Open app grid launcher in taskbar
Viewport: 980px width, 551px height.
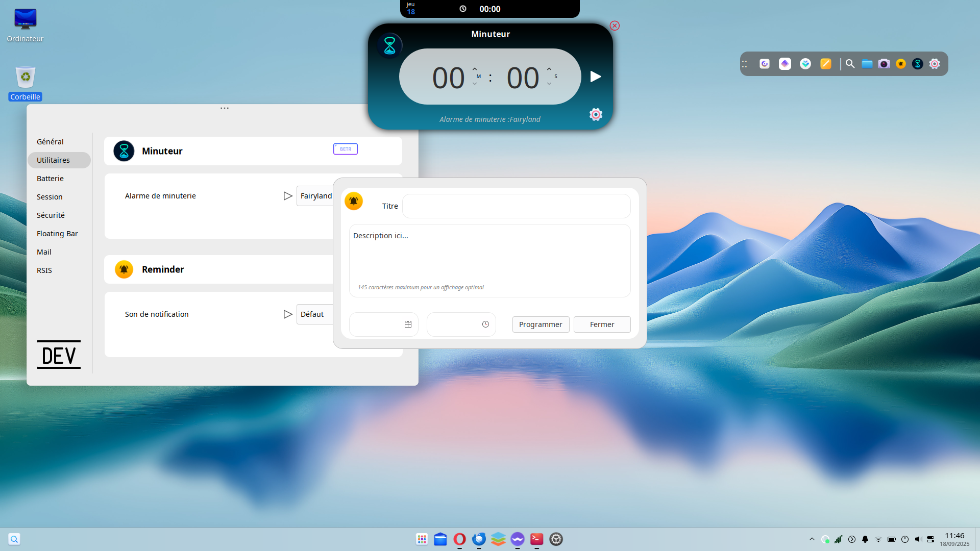[x=422, y=539]
